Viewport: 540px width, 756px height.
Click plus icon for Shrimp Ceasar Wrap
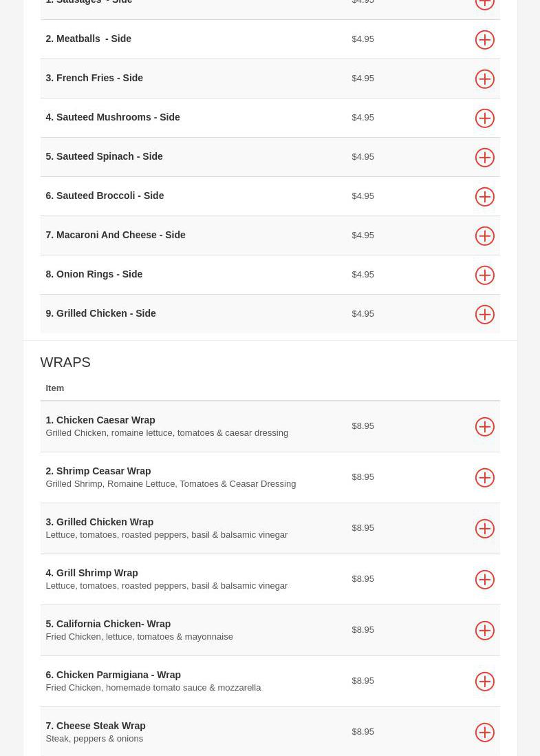485,478
